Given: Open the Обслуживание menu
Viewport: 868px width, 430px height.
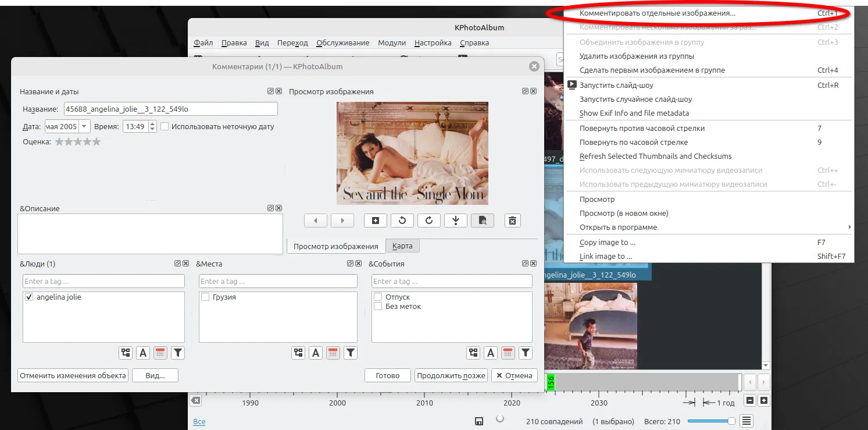Looking at the screenshot, I should click(x=342, y=43).
